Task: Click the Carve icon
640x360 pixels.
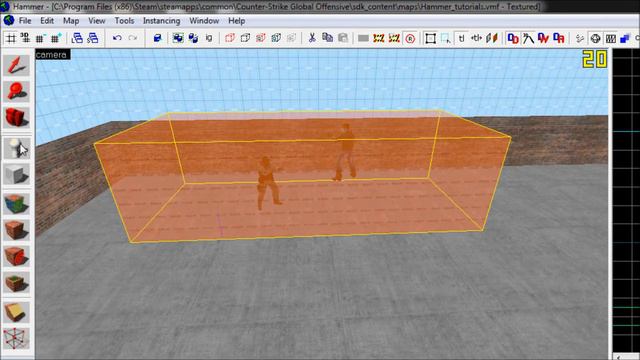Action: point(157,38)
